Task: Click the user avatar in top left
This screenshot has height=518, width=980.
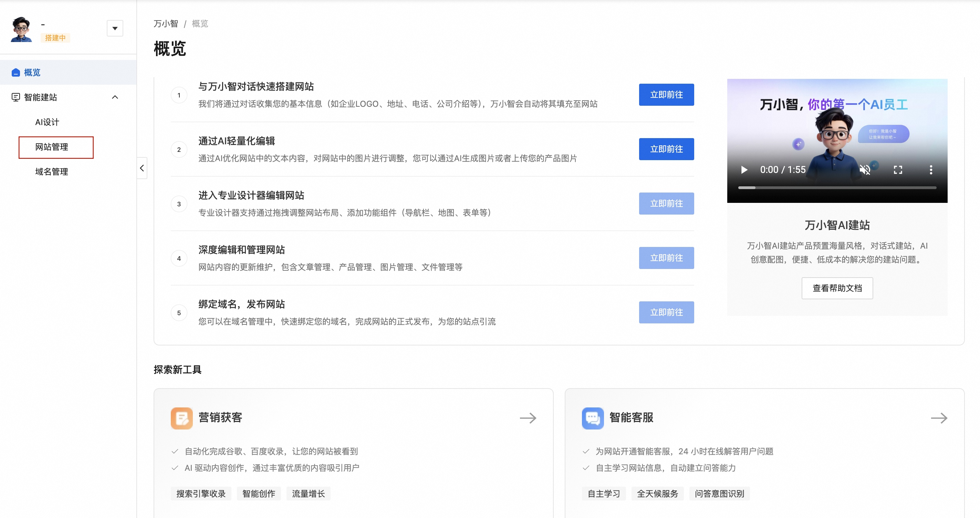Action: pyautogui.click(x=21, y=28)
